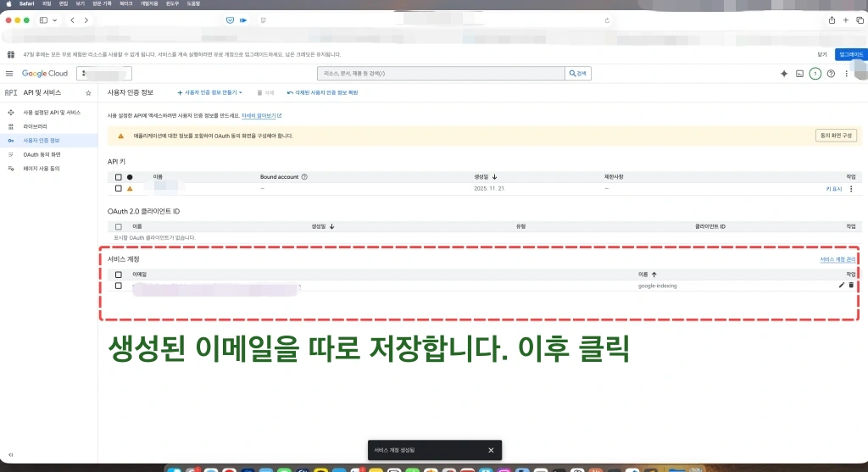Click the 삭제 trash button in toolbar

(x=265, y=92)
